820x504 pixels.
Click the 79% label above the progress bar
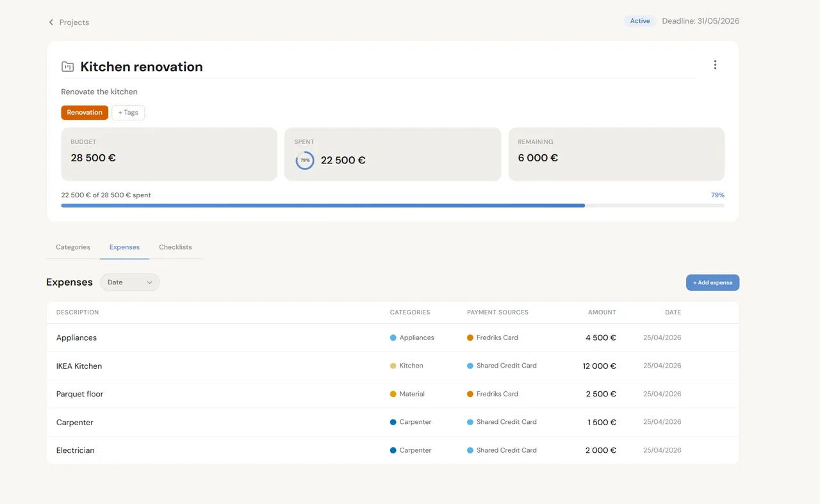coord(717,195)
